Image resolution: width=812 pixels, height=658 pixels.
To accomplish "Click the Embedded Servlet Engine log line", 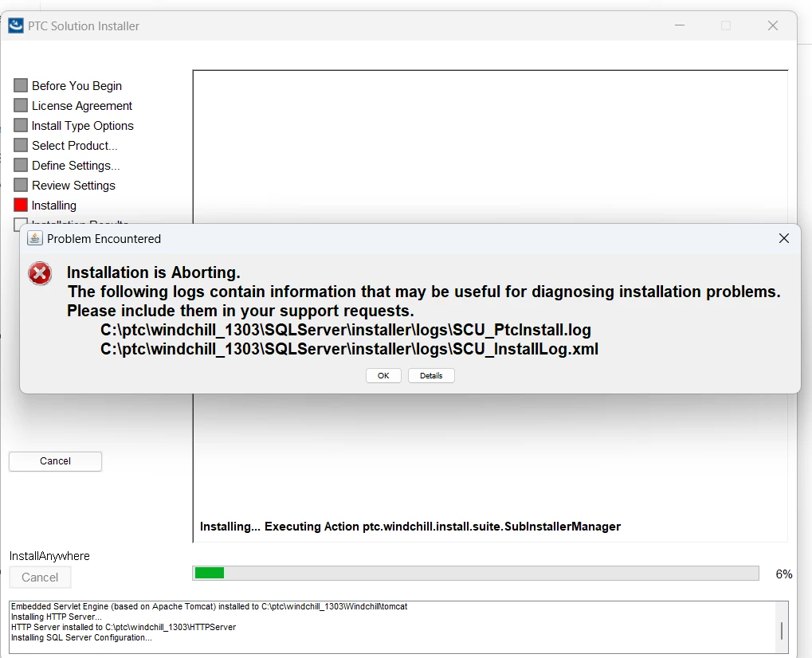I will 210,606.
